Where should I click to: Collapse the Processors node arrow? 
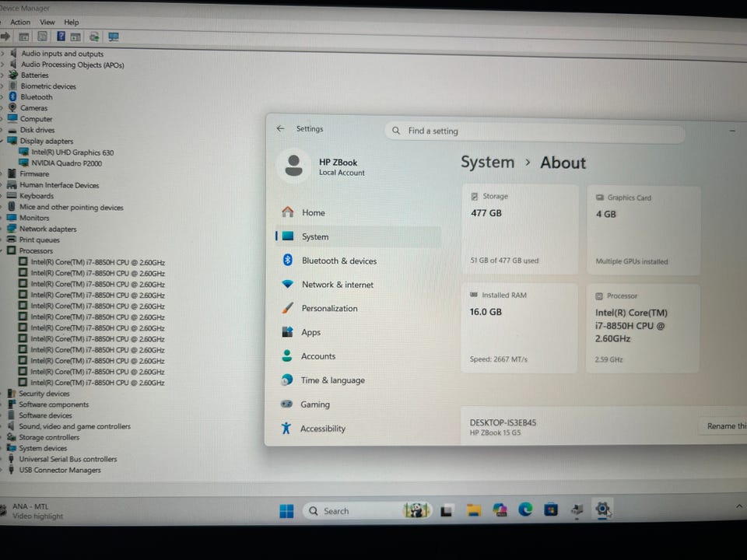click(2, 250)
